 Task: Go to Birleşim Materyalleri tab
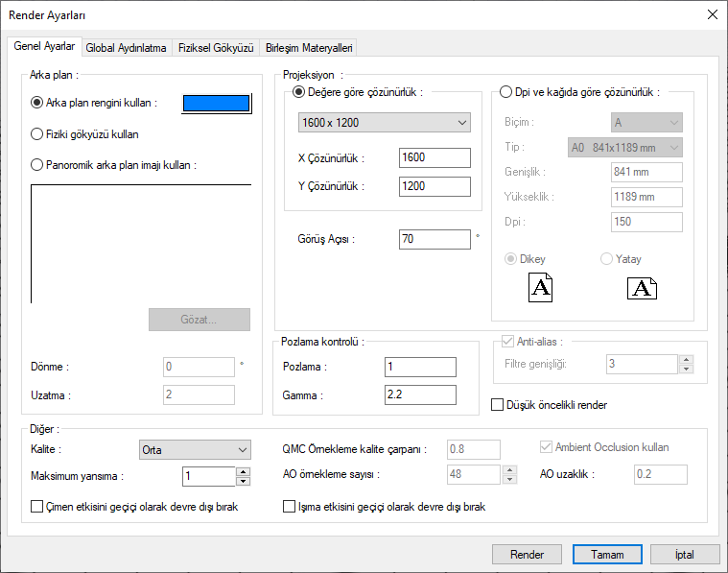309,47
